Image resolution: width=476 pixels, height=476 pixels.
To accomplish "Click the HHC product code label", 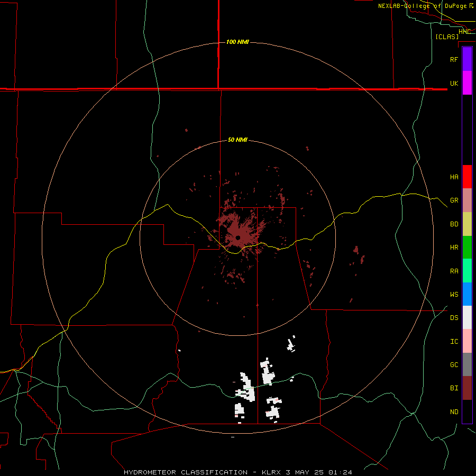I will 464,31.
